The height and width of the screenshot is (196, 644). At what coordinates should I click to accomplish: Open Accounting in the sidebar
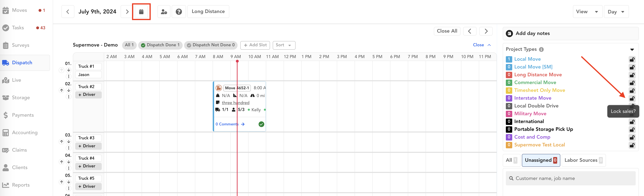pyautogui.click(x=25, y=132)
